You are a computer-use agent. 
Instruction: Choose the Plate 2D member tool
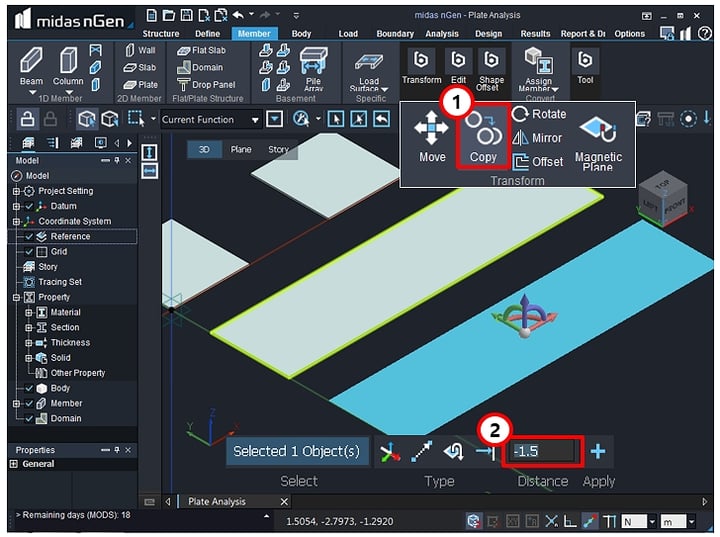coord(141,85)
